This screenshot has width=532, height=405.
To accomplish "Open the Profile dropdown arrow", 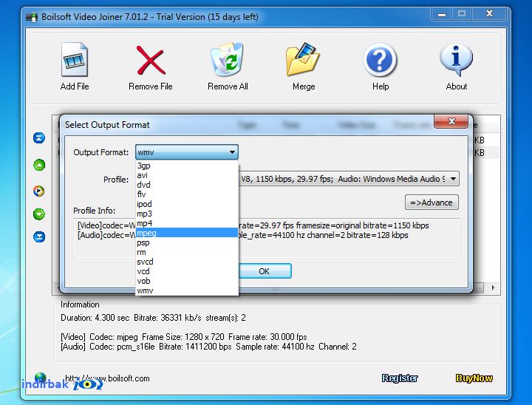I will click(453, 179).
